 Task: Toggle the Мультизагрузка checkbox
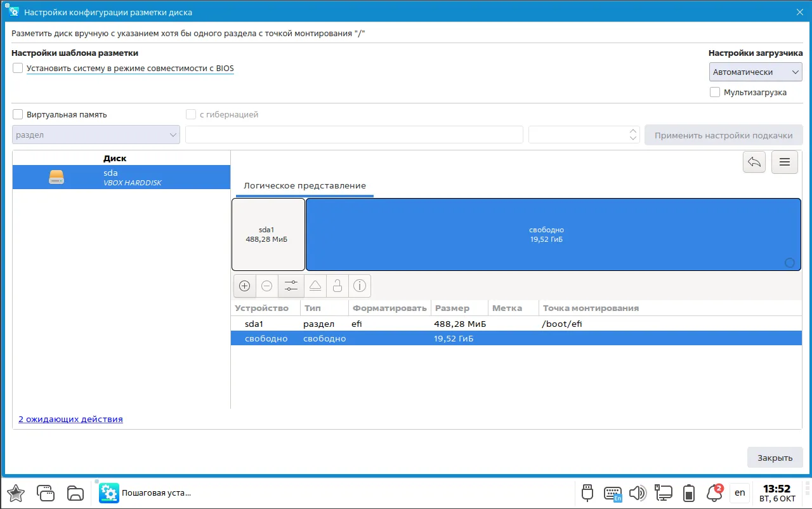point(715,92)
